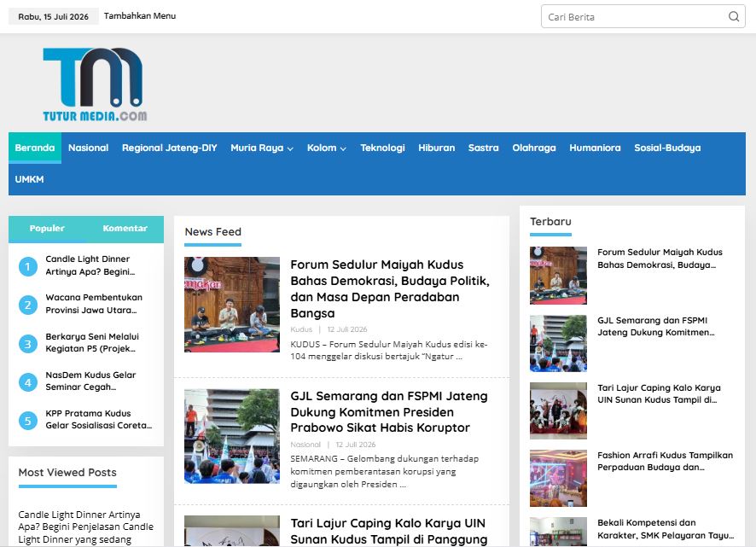
Task: Open Terbaru item Fashion Arrafi Kudus Tampilkan
Action: [666, 462]
